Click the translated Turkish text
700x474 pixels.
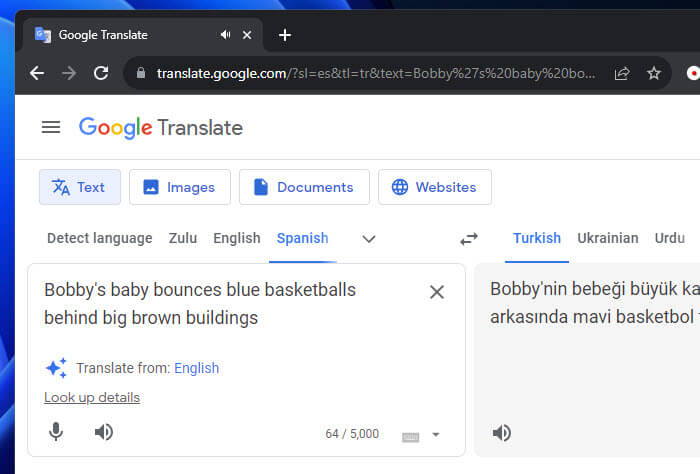coord(595,303)
